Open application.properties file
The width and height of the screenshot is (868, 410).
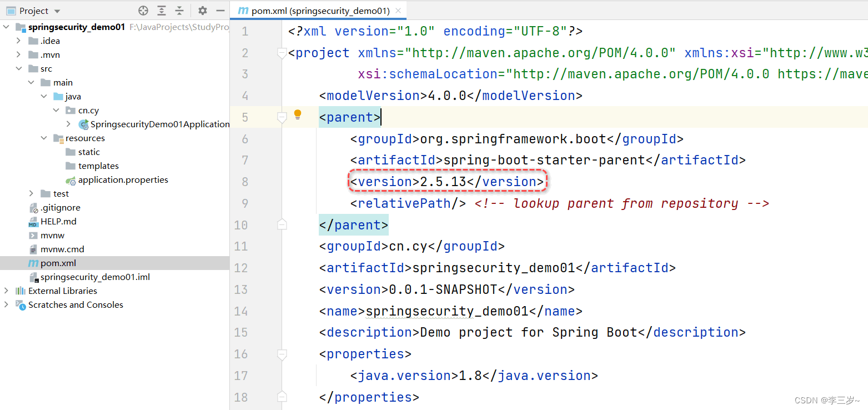(123, 179)
